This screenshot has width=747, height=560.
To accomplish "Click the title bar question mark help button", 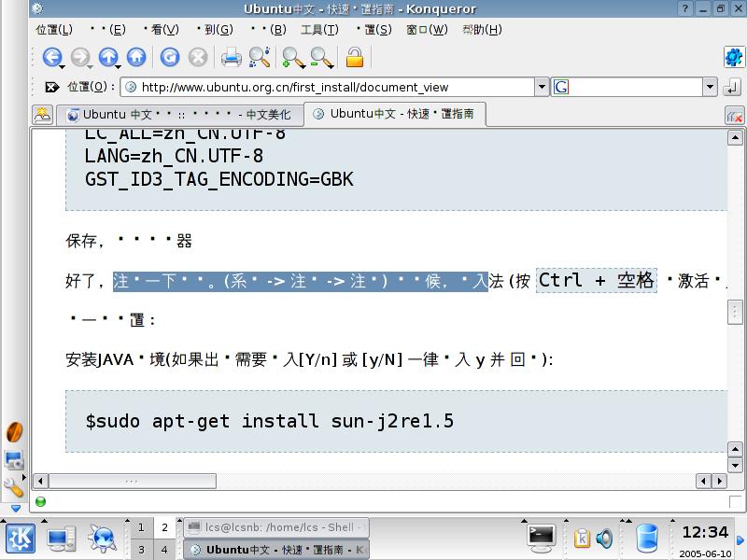I will coord(685,8).
